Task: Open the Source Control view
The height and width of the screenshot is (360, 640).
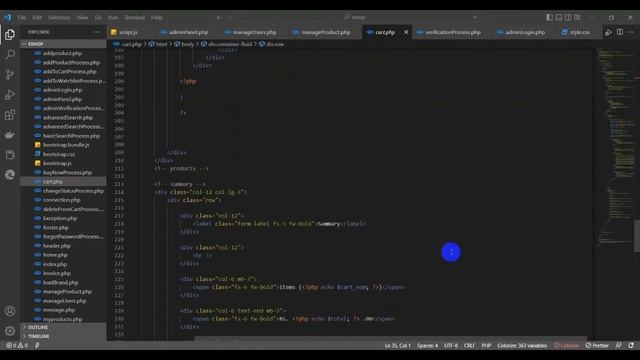Action: [x=10, y=75]
